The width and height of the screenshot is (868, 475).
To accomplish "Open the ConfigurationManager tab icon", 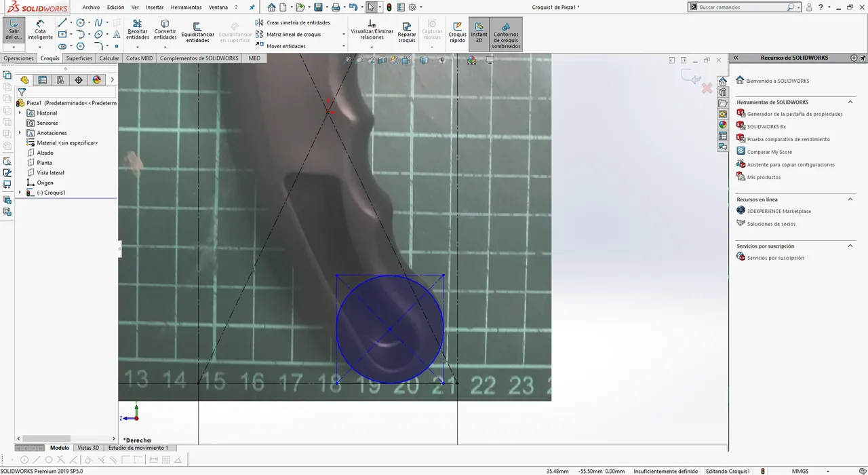I will (x=60, y=80).
